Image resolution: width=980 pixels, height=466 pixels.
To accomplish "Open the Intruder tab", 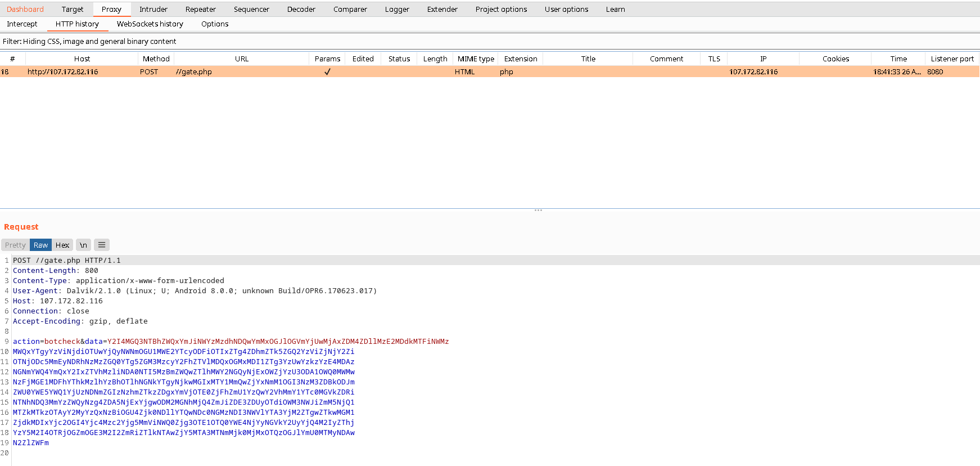I will 153,9.
